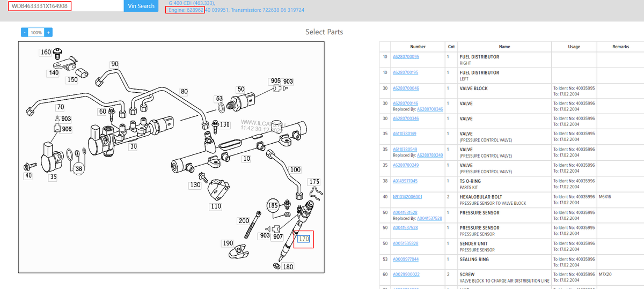Select callout 110 bracket label in diagram
Image resolution: width=644 pixels, height=289 pixels.
pyautogui.click(x=216, y=206)
